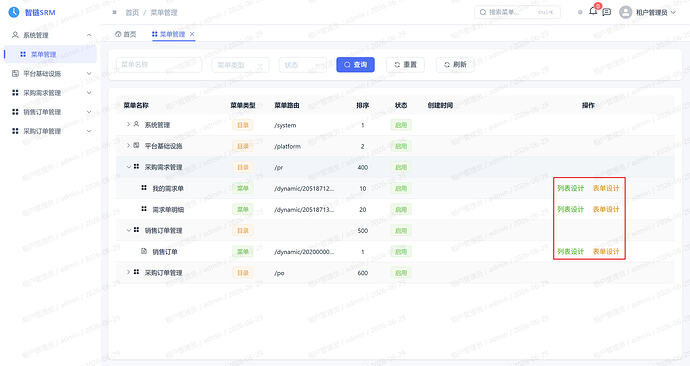Click the grid icon beside sidebar 销售订单管理
Screen dimensions: 690x366
(15, 112)
